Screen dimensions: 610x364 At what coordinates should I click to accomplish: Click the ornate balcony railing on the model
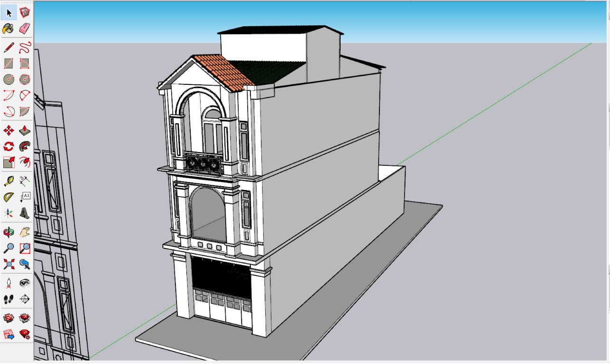tap(203, 163)
